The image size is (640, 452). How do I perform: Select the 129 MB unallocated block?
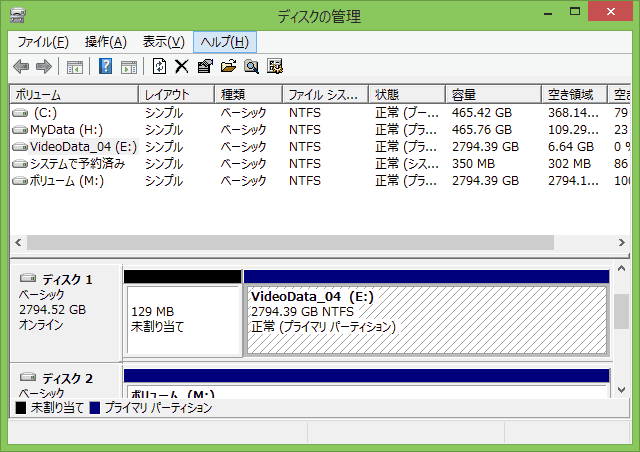click(x=182, y=320)
